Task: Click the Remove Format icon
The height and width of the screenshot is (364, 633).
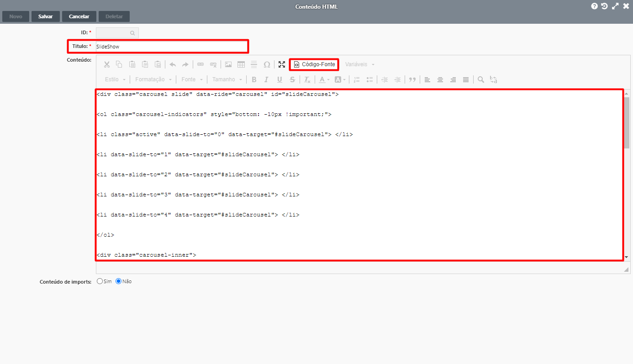Action: coord(307,79)
